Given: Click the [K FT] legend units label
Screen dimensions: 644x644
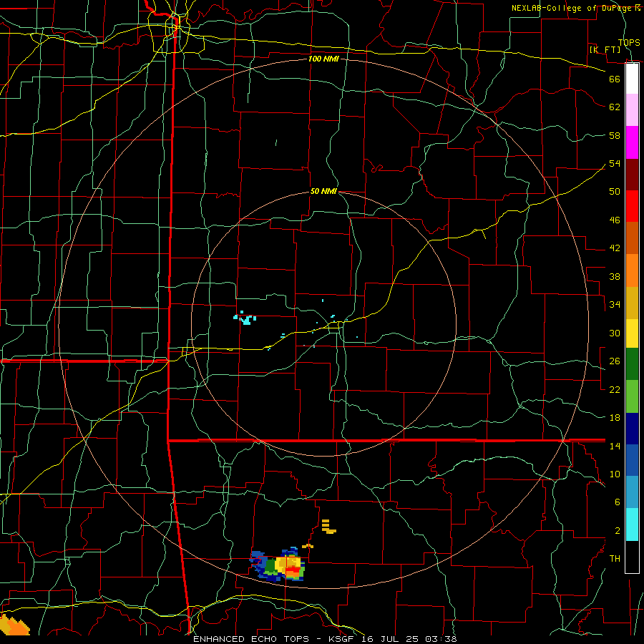Looking at the screenshot, I should 605,49.
